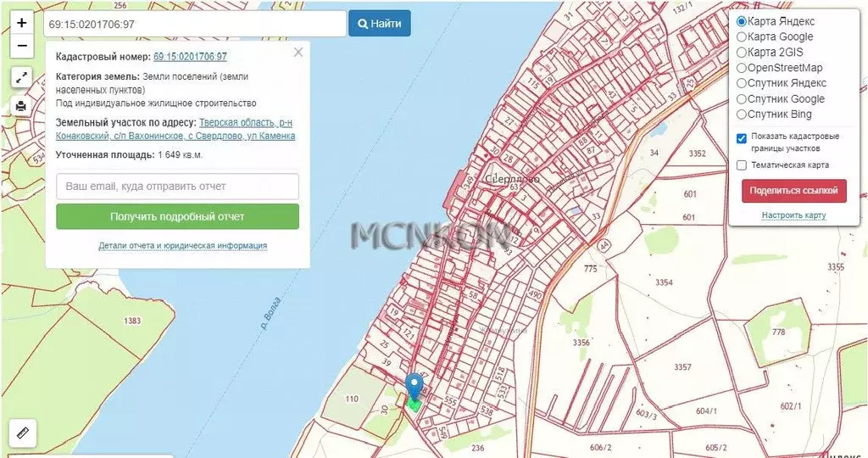Print the map with the printer icon
Image resolution: width=868 pixels, height=458 pixels.
tap(21, 106)
